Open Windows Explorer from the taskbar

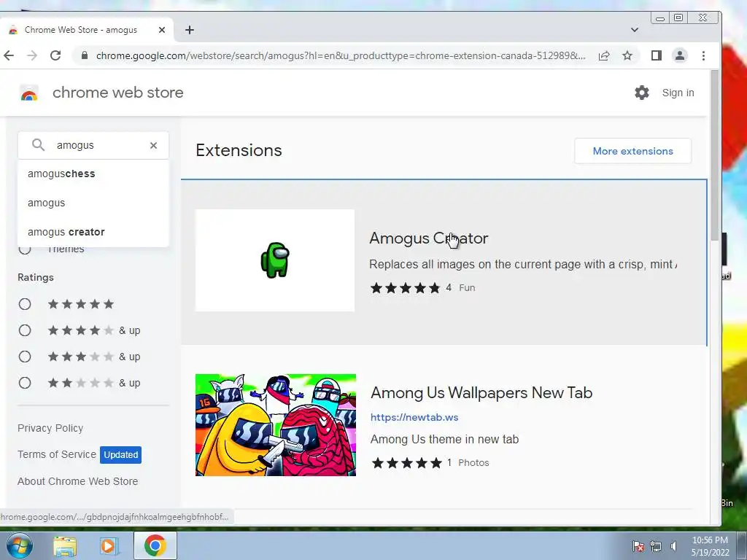tap(65, 545)
